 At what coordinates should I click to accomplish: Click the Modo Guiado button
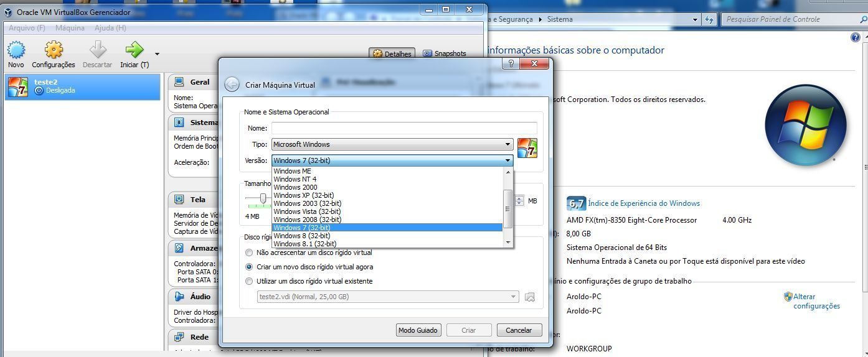tap(418, 330)
